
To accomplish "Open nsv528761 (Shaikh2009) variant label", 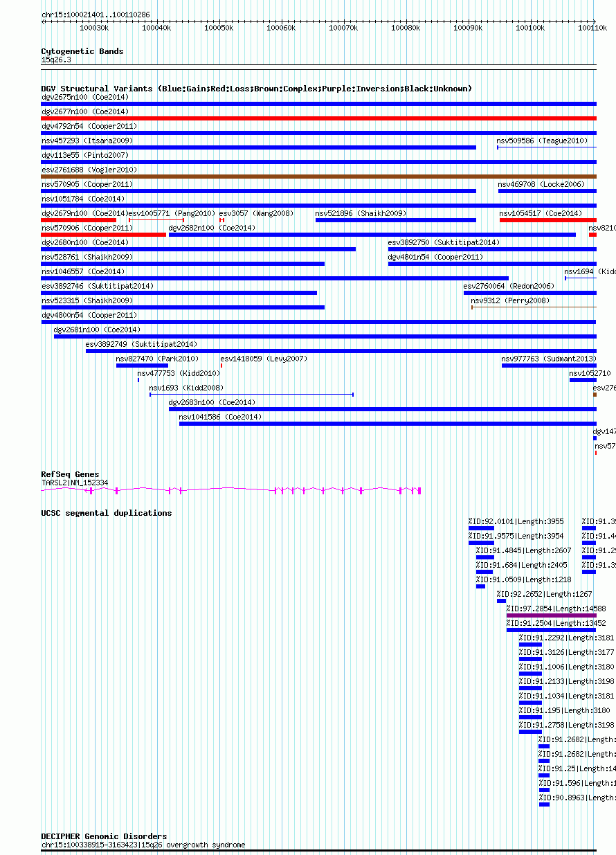I will pos(87,257).
